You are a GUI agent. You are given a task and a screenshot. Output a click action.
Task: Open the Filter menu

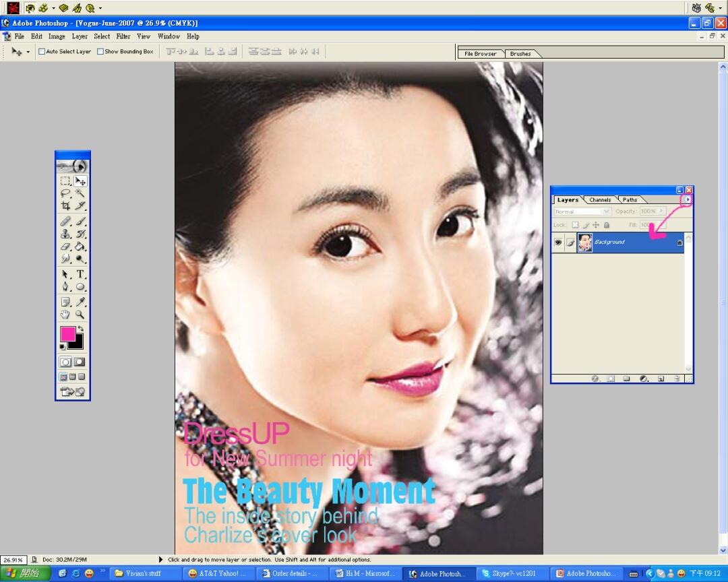(x=123, y=36)
